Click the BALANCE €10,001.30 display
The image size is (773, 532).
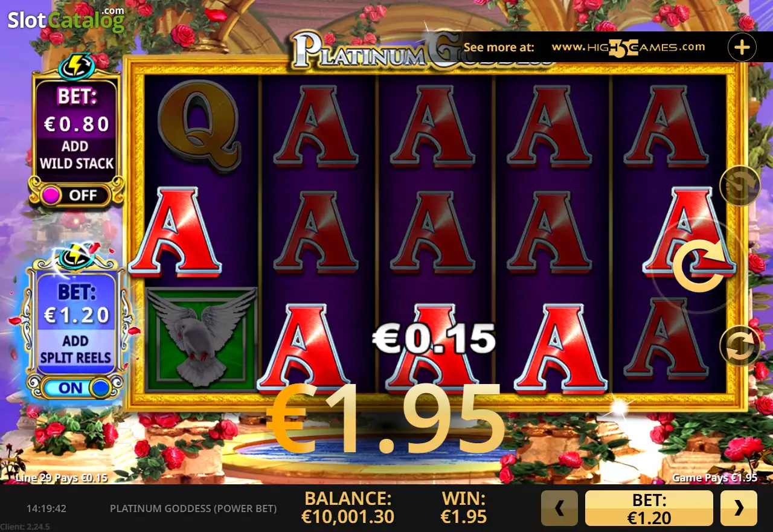coord(348,508)
